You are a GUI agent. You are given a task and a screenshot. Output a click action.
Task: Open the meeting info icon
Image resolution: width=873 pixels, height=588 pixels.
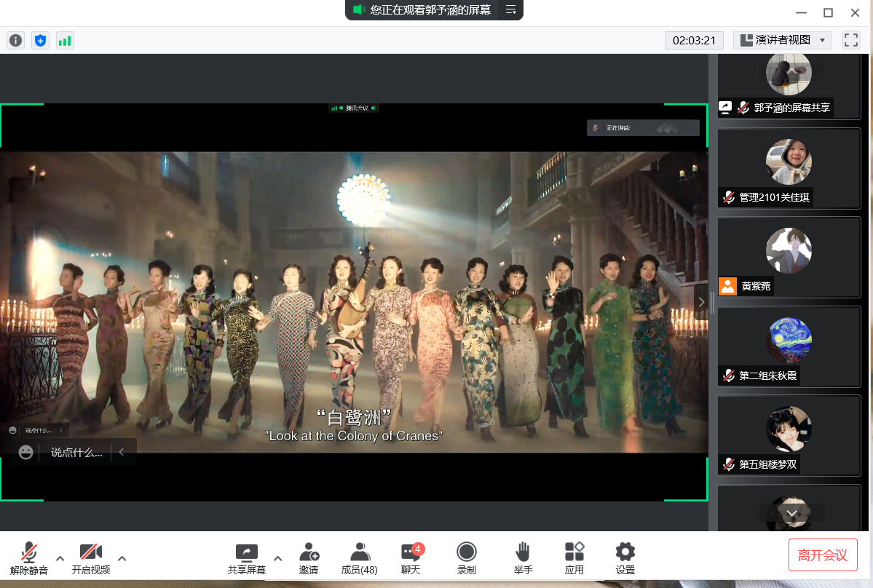[15, 41]
